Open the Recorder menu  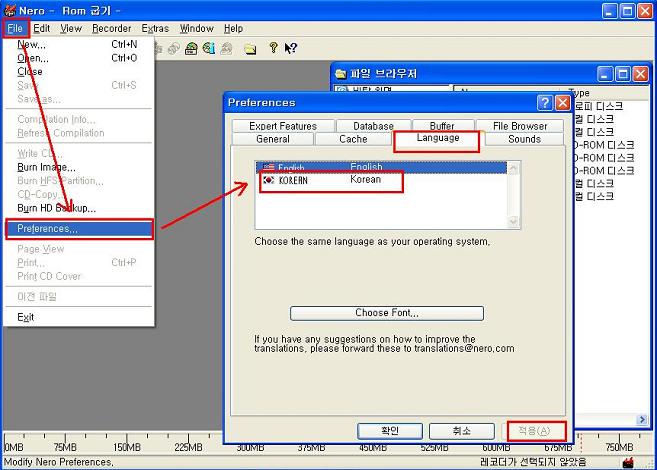click(x=111, y=28)
